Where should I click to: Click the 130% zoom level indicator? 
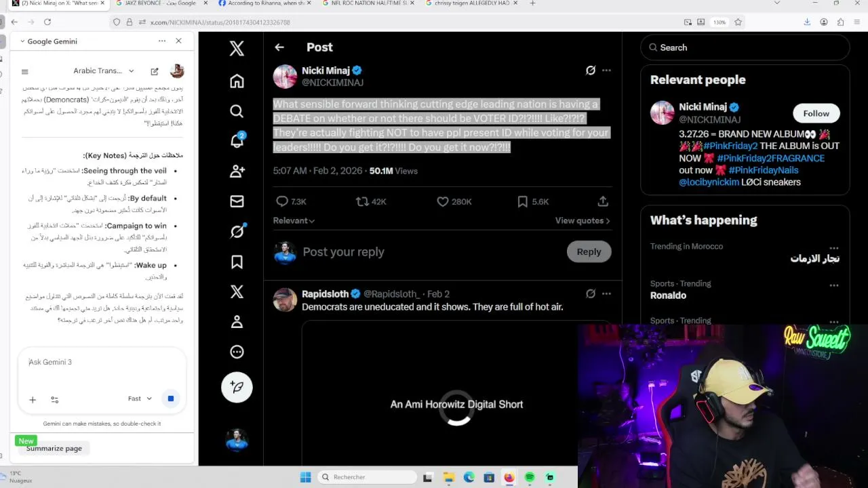[x=719, y=22]
